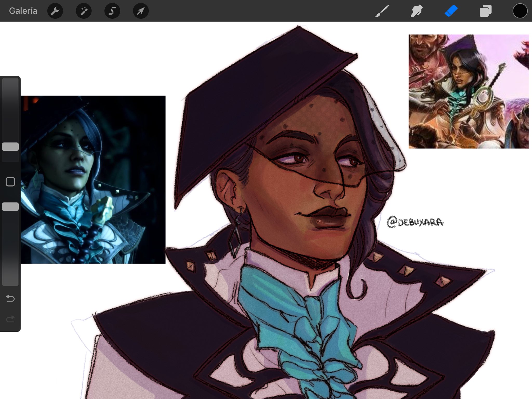Undo the last stroke with the undo arrow
The width and height of the screenshot is (532, 399).
tap(10, 298)
